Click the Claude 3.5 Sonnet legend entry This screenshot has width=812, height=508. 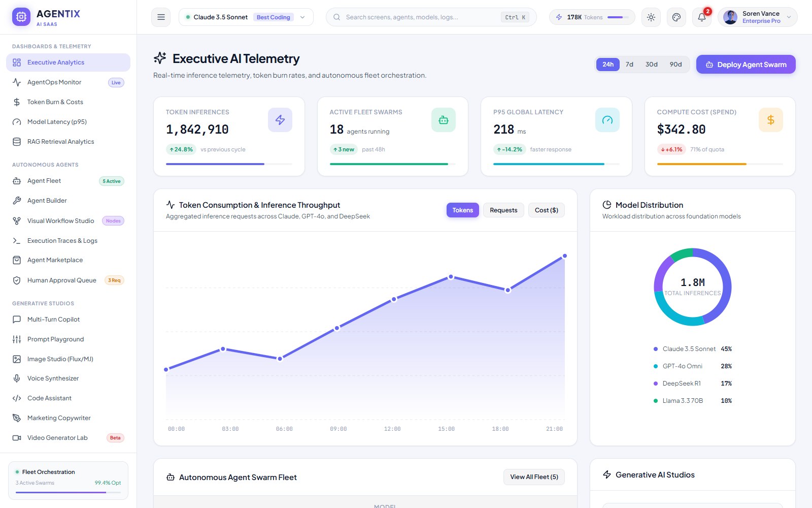tap(692, 349)
